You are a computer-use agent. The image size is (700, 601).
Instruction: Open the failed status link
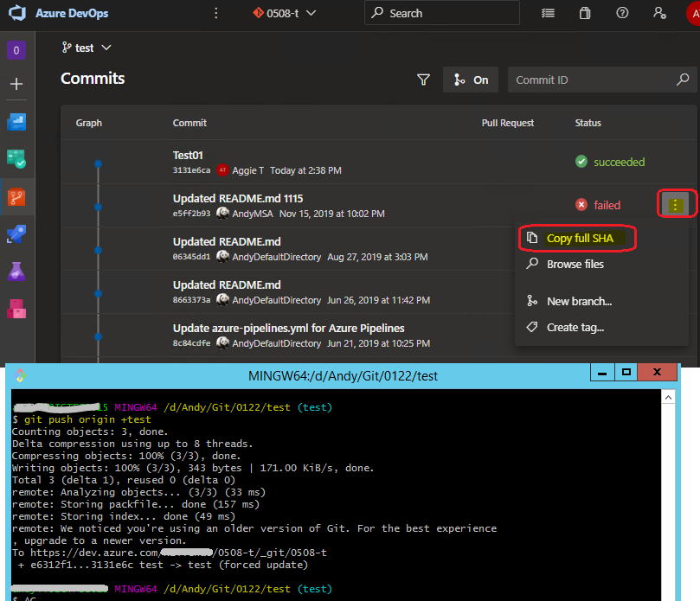pyautogui.click(x=606, y=205)
